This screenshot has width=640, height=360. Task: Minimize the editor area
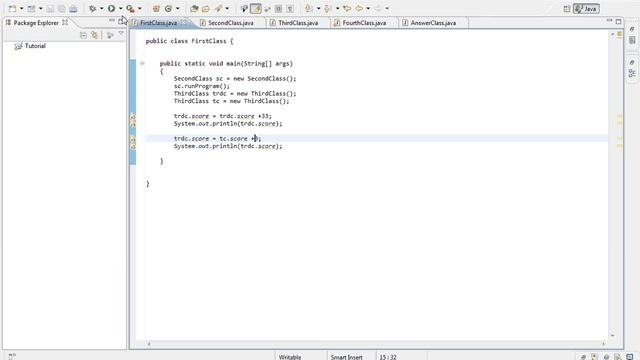pos(609,20)
